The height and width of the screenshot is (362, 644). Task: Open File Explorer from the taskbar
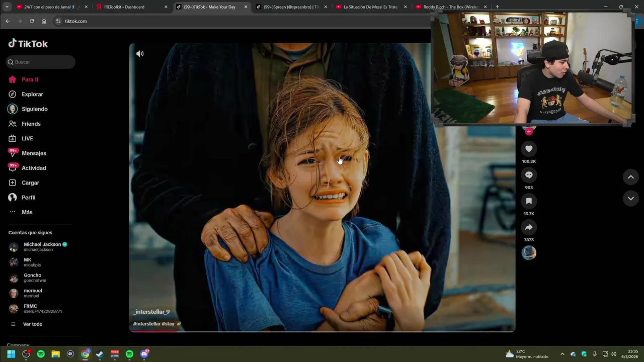[x=55, y=354]
